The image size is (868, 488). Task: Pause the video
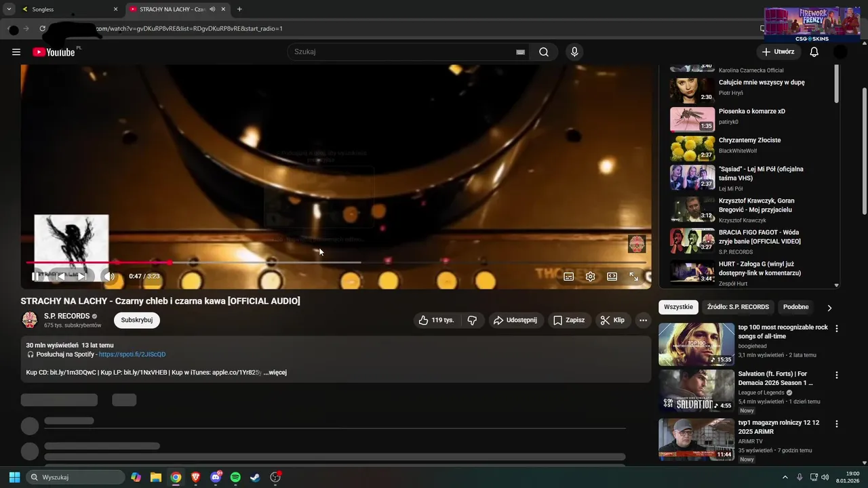point(35,277)
